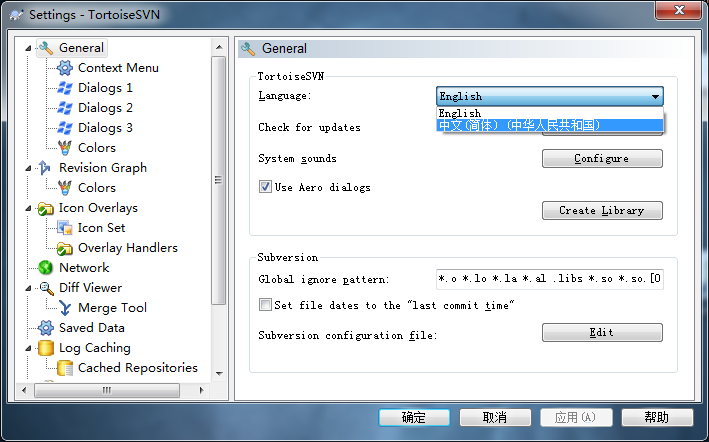This screenshot has height=442, width=709.
Task: Click the Windows flag icon beside Dialogs 1
Action: [x=65, y=88]
